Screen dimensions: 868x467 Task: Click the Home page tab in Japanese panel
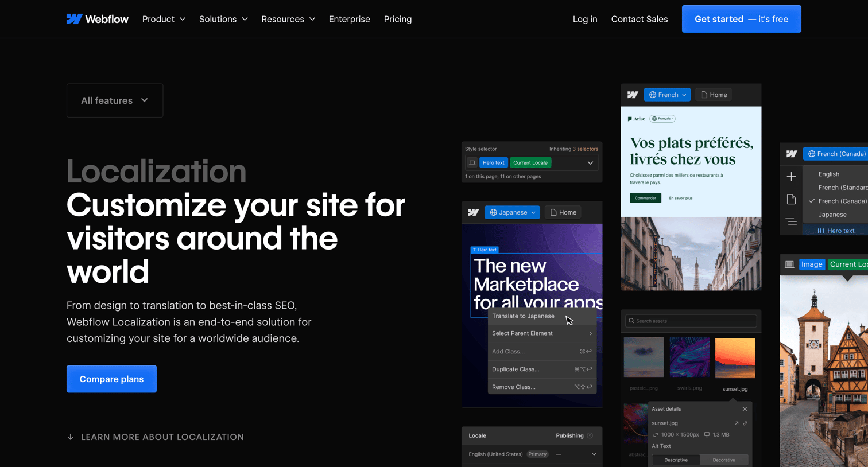(x=563, y=212)
